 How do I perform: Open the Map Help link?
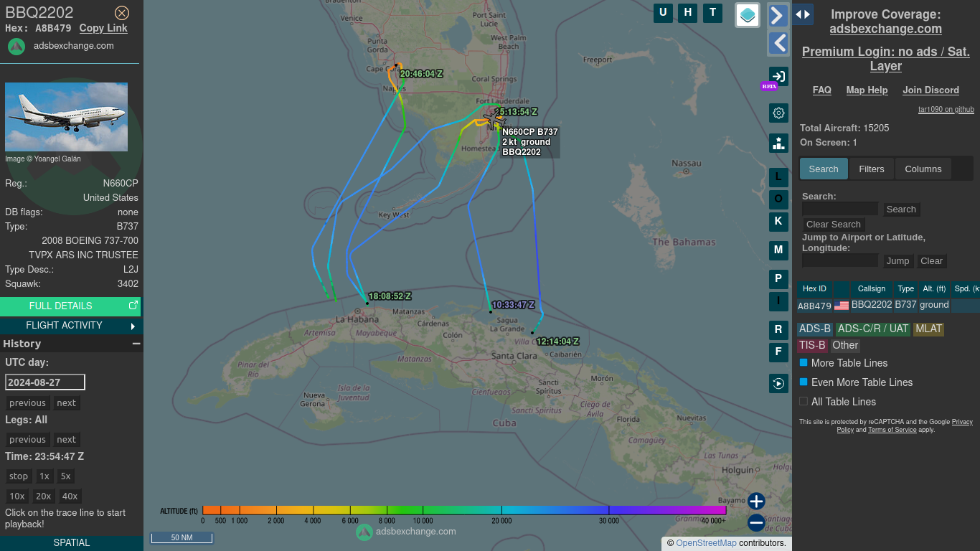867,90
